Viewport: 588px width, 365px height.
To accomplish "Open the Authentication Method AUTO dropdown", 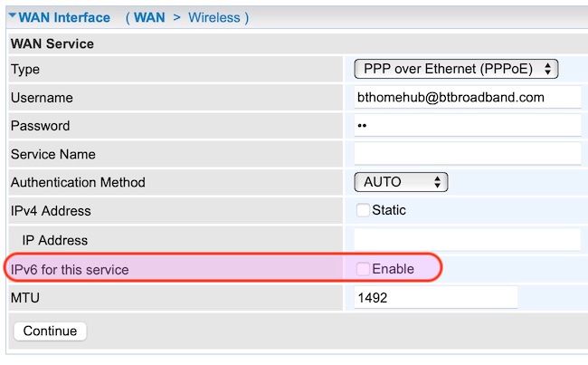I will (x=401, y=182).
